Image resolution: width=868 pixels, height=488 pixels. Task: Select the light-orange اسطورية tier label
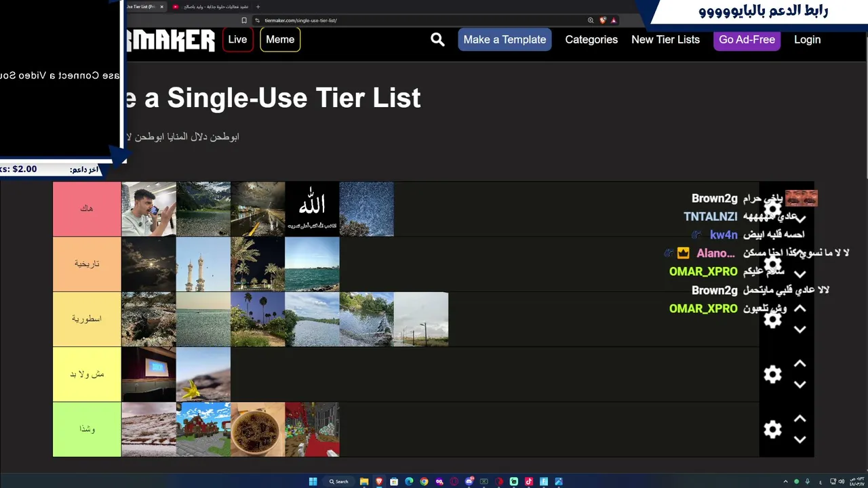(87, 319)
